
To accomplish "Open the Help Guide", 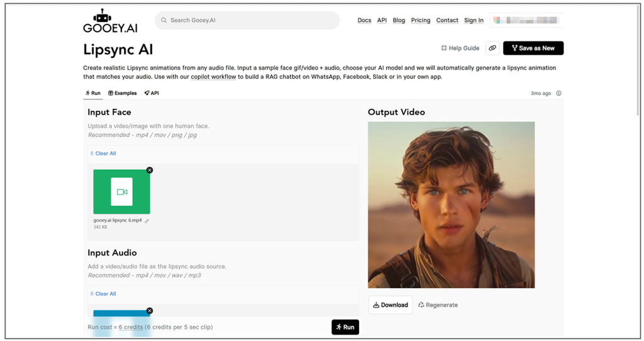I will point(460,48).
